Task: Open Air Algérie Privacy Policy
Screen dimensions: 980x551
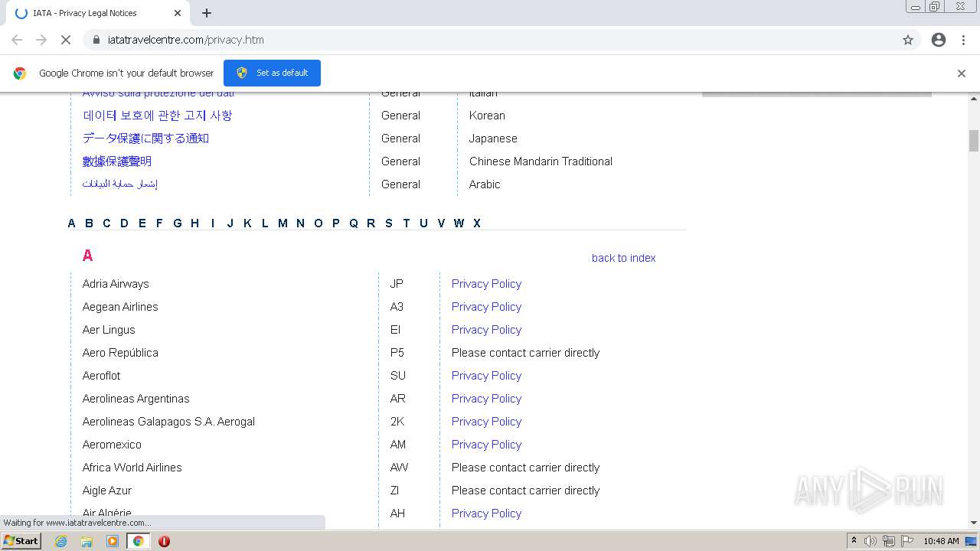Action: pyautogui.click(x=486, y=514)
